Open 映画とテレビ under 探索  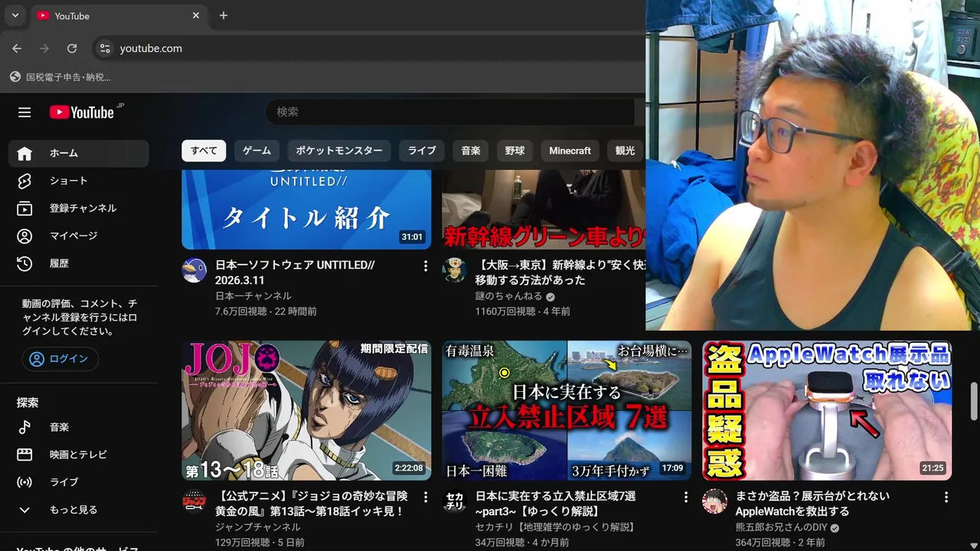click(x=79, y=455)
